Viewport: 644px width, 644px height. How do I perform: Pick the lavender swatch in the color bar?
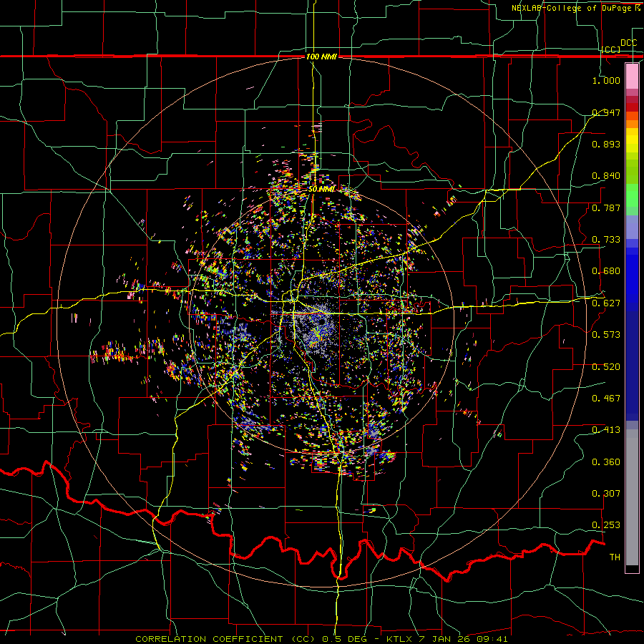pos(632,227)
